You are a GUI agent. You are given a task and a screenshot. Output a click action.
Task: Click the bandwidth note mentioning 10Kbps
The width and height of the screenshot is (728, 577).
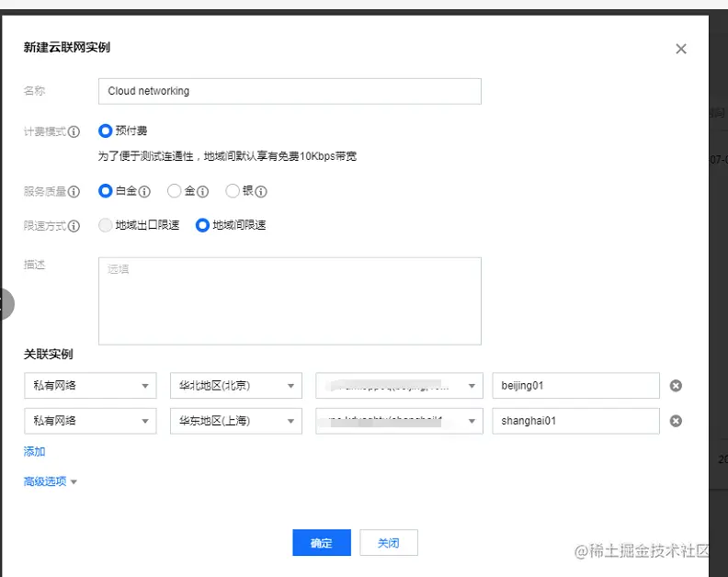[227, 156]
